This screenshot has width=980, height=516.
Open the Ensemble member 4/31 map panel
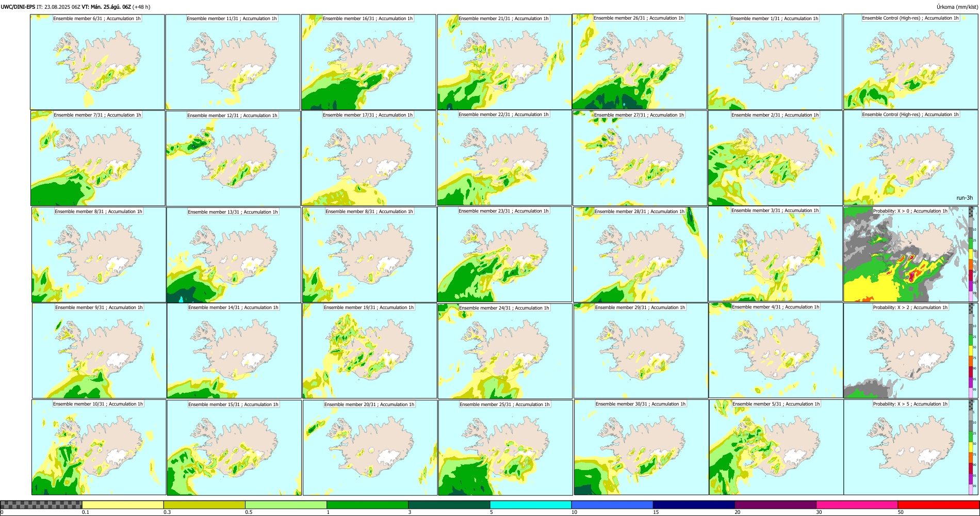click(776, 350)
